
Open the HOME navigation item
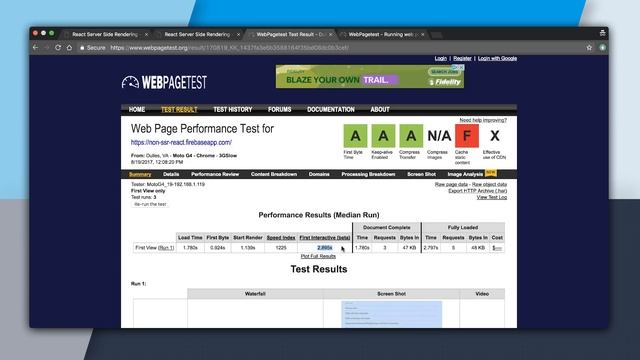tap(137, 109)
